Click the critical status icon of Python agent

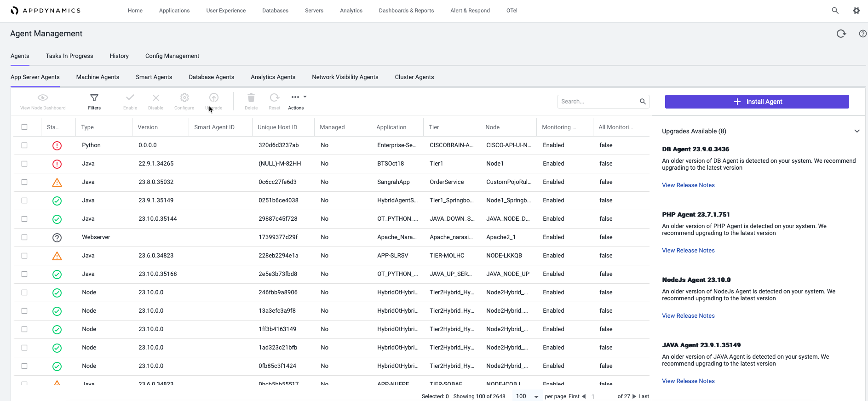tap(57, 146)
